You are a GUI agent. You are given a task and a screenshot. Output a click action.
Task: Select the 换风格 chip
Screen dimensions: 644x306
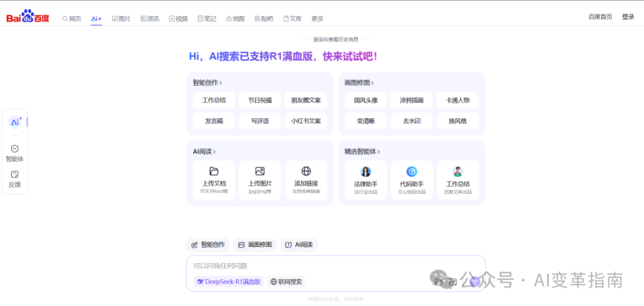[x=458, y=121]
